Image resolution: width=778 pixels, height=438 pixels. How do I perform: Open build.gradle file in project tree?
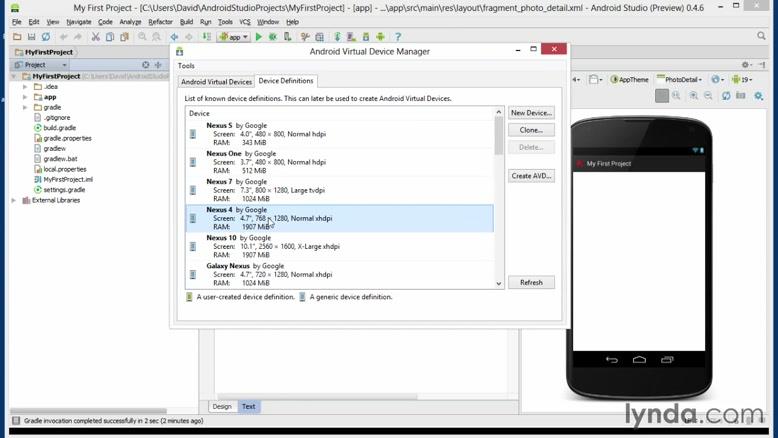coord(60,128)
